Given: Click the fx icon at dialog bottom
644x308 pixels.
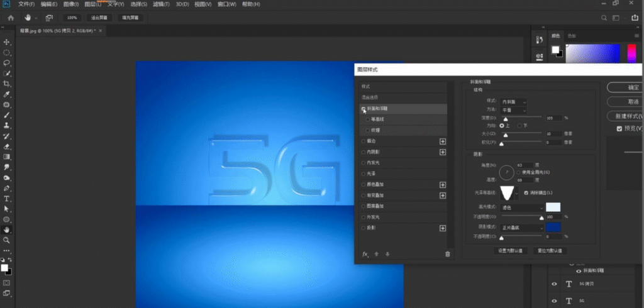Looking at the screenshot, I should (x=365, y=254).
